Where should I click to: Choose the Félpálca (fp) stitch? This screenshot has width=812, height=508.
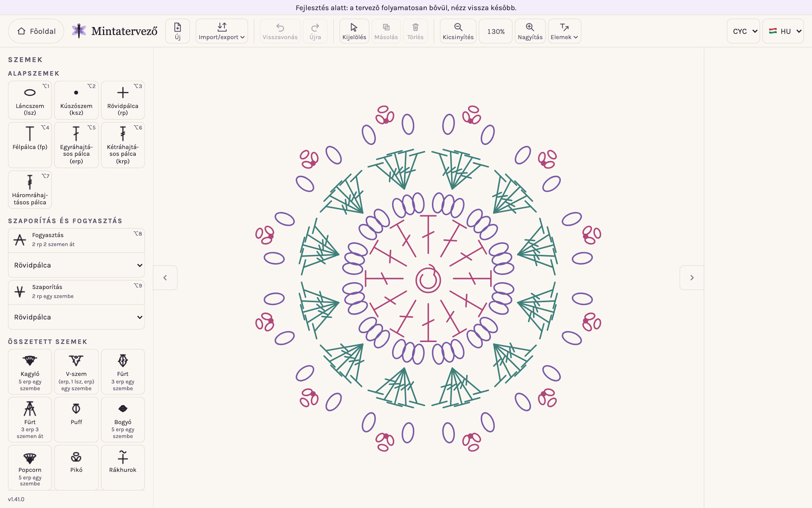click(30, 145)
